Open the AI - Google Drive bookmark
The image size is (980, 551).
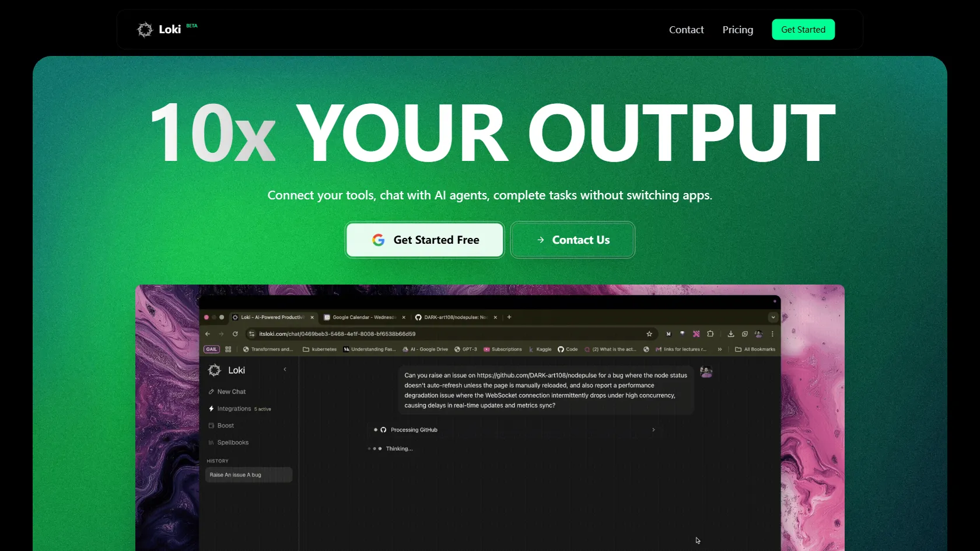pyautogui.click(x=425, y=349)
